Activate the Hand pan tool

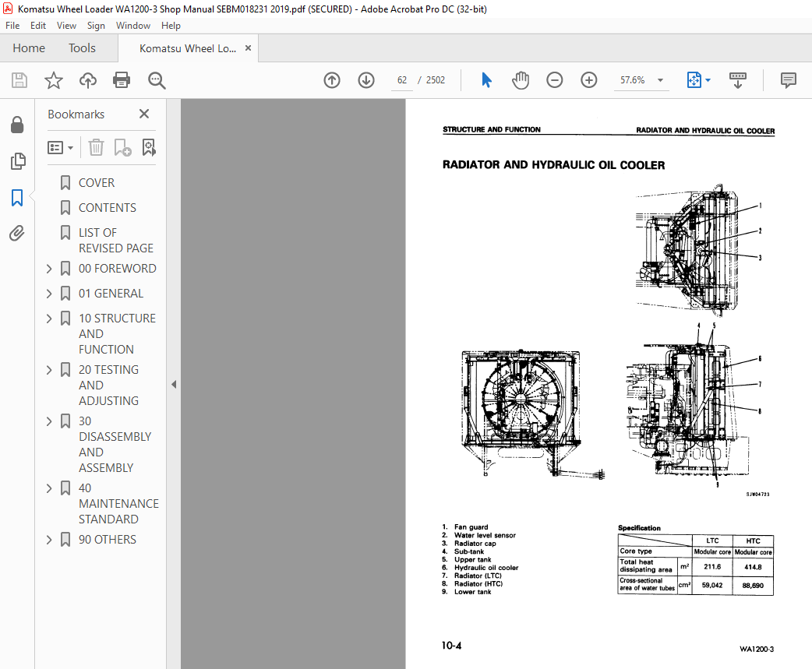521,80
